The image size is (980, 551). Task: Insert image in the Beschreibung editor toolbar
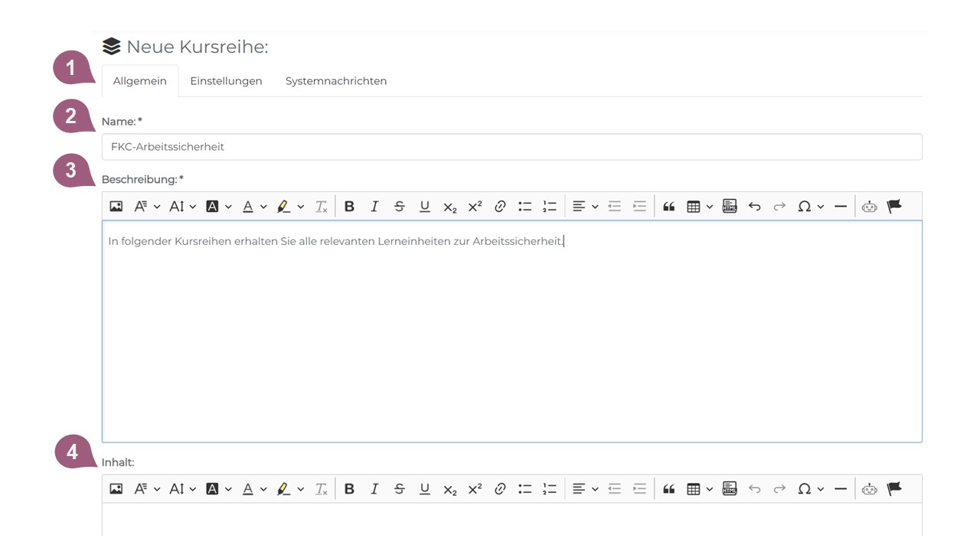tap(116, 207)
